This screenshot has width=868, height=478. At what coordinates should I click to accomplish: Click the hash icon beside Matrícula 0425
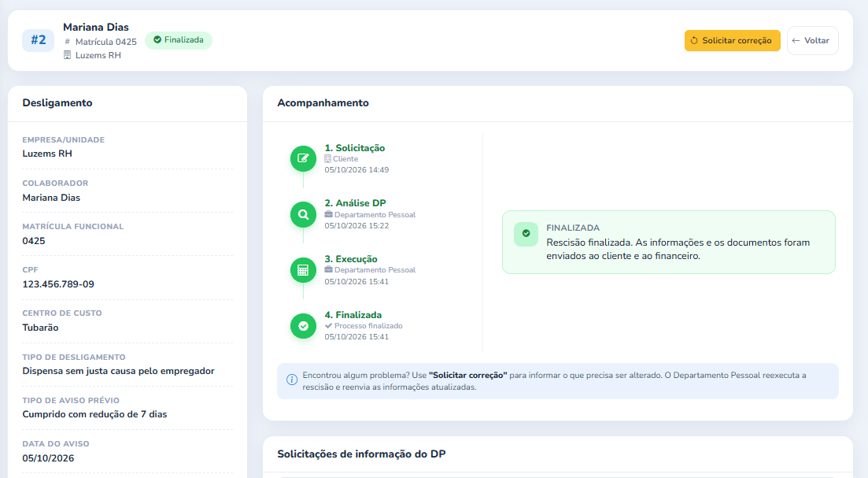point(68,42)
